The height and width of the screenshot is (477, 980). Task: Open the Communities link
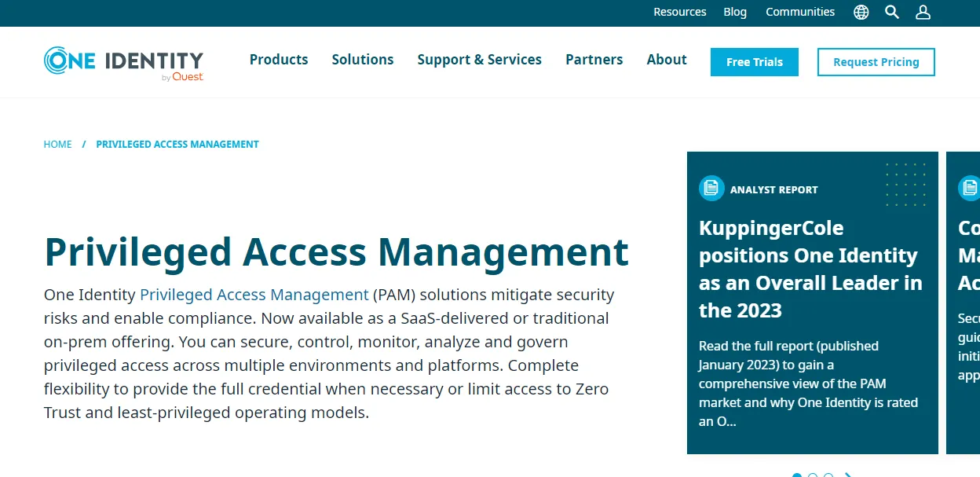click(x=800, y=12)
